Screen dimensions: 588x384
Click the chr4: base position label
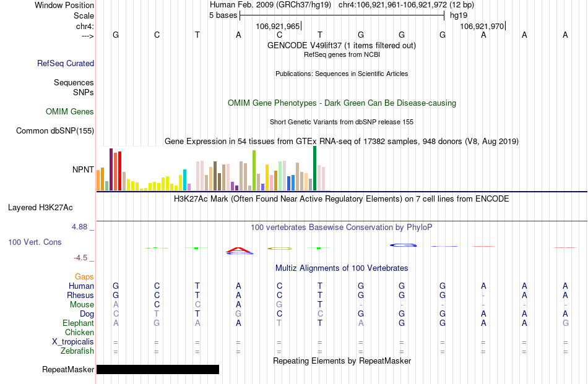click(85, 26)
